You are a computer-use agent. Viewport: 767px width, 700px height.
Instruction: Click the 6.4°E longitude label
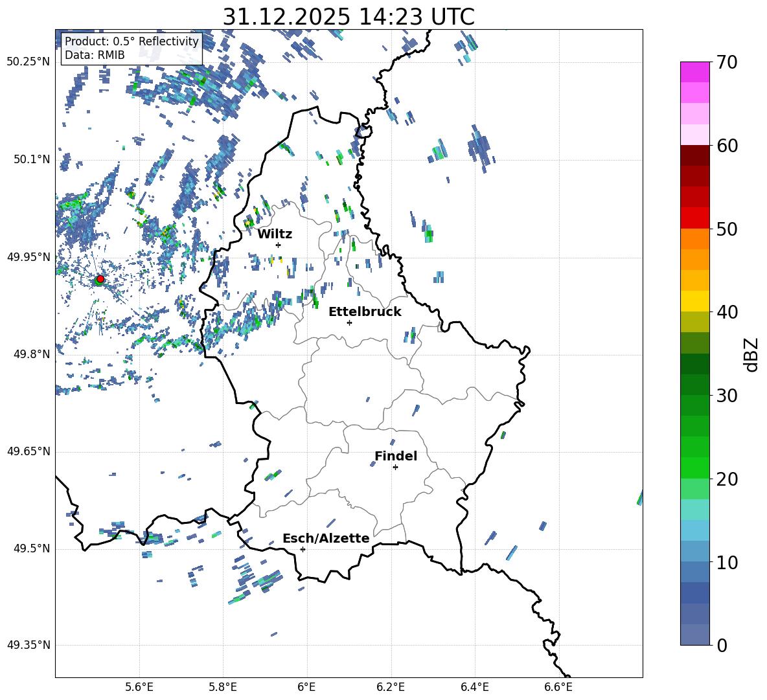click(474, 687)
